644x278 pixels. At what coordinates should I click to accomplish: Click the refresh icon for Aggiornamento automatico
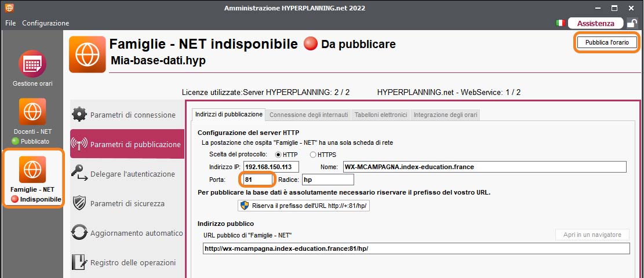coord(79,232)
